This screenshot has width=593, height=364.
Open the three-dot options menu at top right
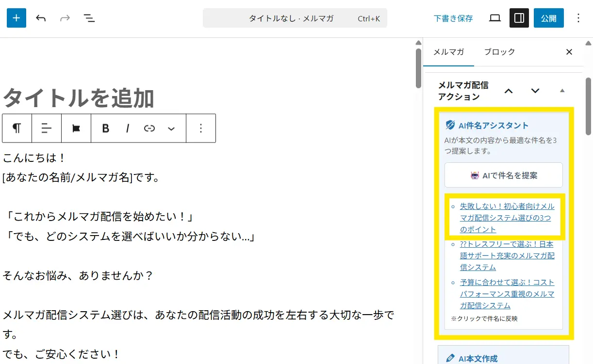tap(578, 18)
